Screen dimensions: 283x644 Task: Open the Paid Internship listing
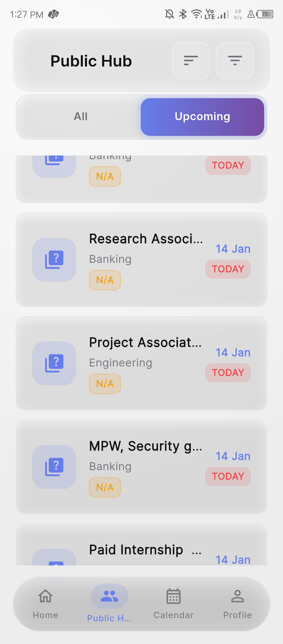tap(136, 549)
